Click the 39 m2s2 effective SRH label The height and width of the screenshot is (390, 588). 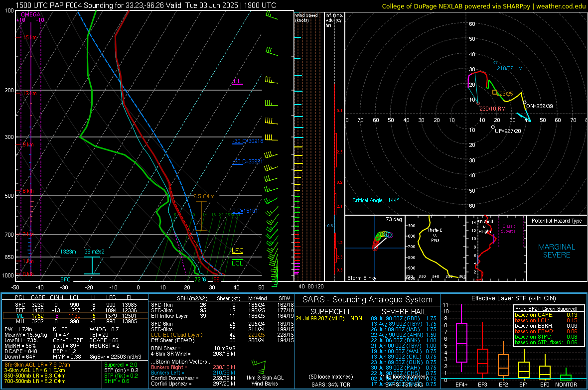(94, 251)
